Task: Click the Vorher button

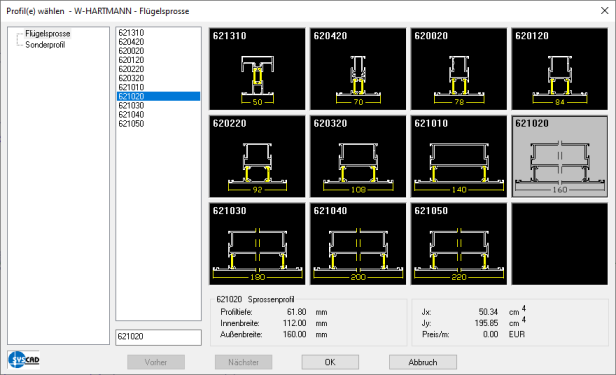Action: click(x=156, y=362)
